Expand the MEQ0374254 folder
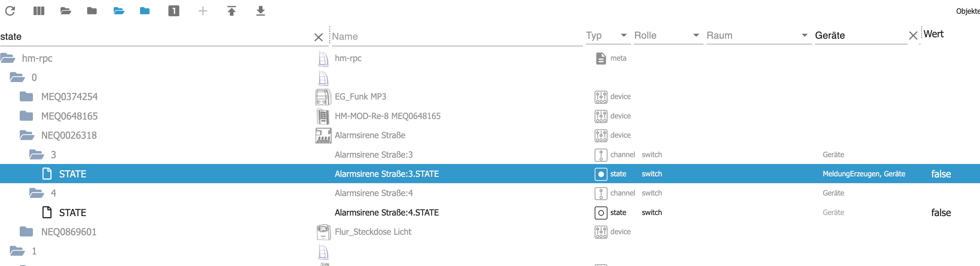980x266 pixels. coord(26,97)
